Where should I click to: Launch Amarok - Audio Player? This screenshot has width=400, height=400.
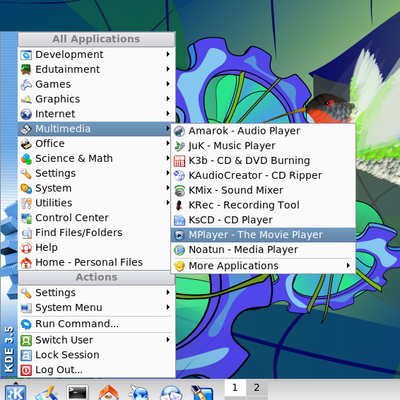pyautogui.click(x=263, y=131)
